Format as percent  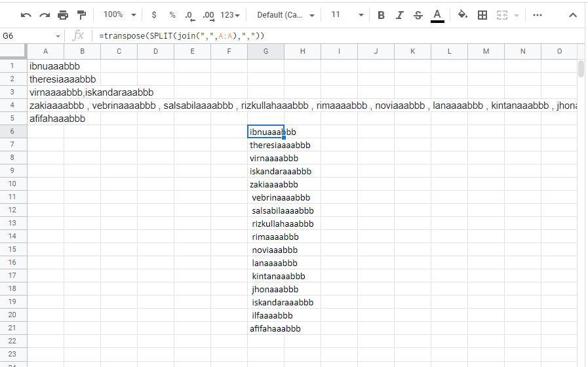[x=172, y=15]
